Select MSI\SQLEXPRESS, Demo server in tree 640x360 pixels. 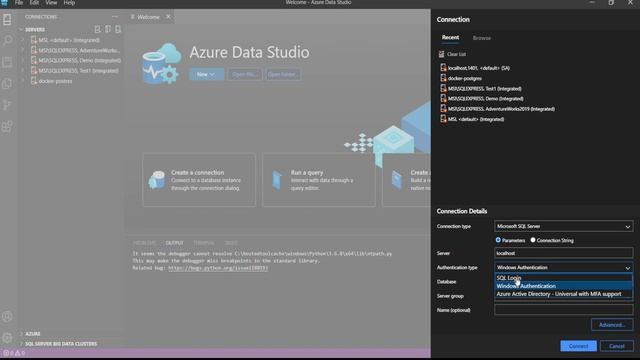[76, 60]
